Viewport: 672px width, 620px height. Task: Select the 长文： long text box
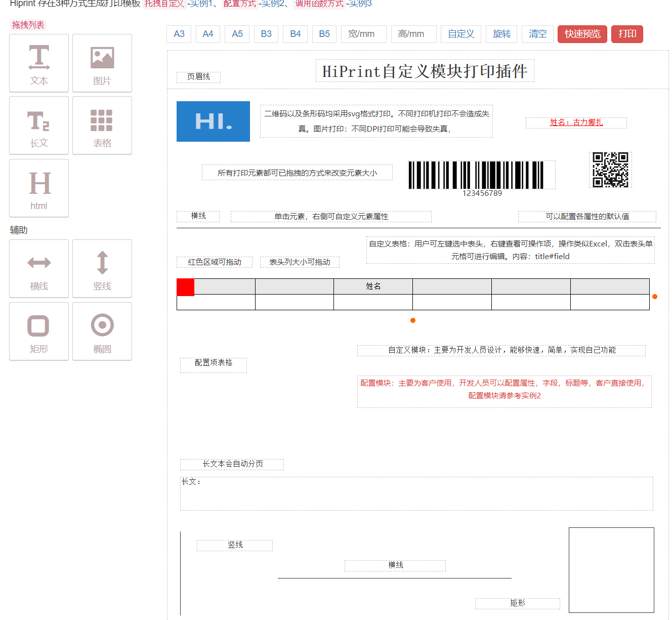[x=416, y=493]
